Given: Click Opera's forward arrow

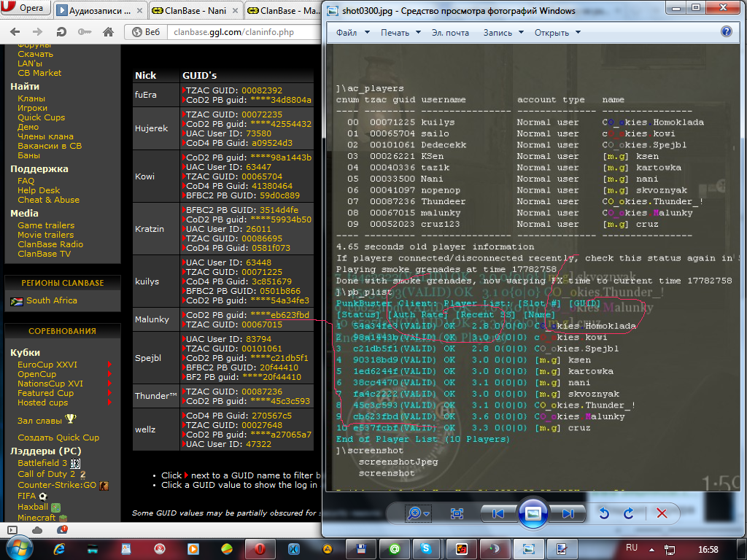Looking at the screenshot, I should point(38,32).
